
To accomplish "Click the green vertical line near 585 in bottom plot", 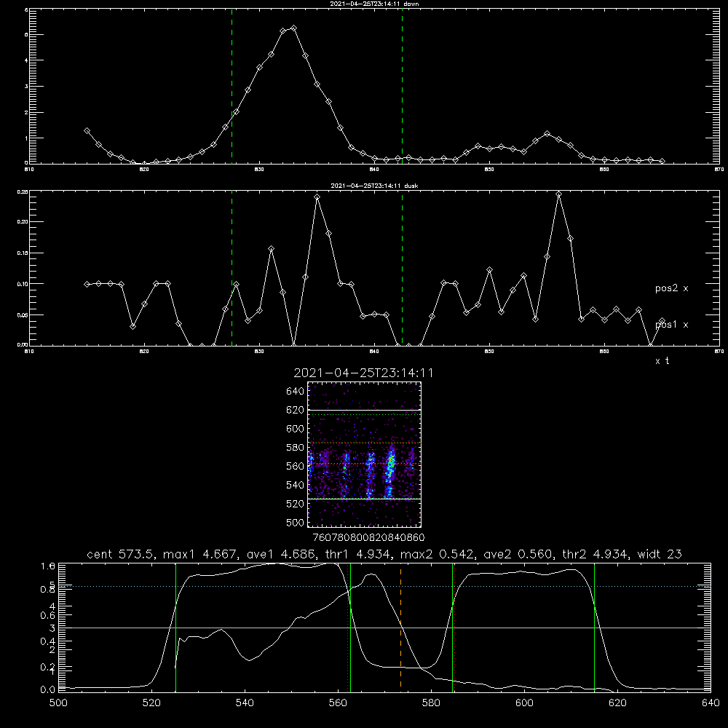I will [452, 627].
